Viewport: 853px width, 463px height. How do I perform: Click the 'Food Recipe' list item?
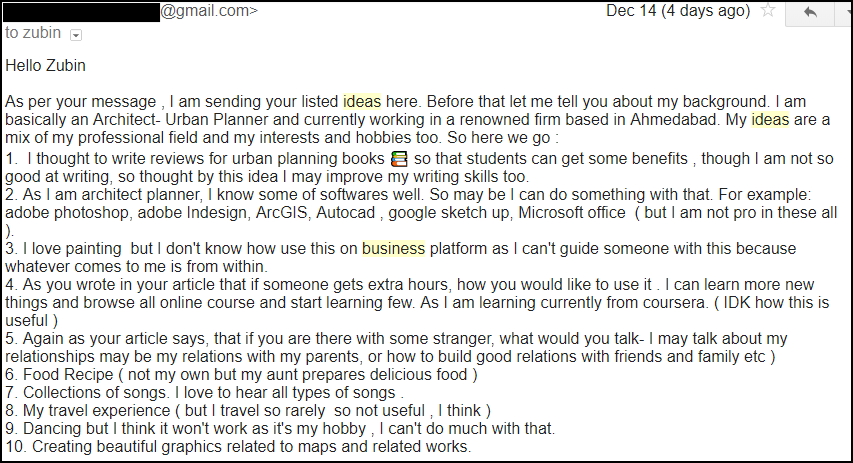(68, 375)
